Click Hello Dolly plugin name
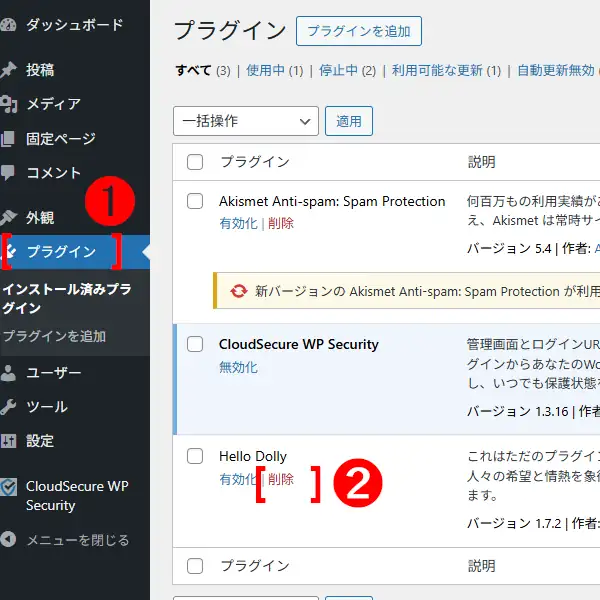This screenshot has width=600, height=600. pos(253,456)
